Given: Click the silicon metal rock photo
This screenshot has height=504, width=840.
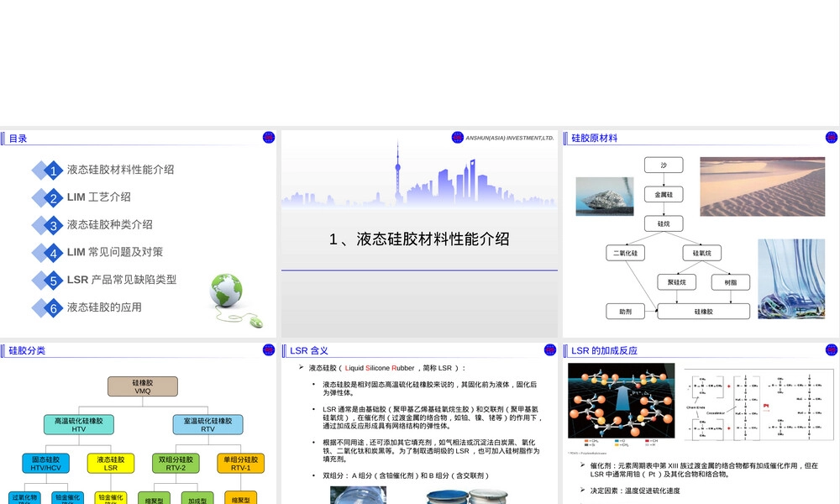Looking at the screenshot, I should click(x=605, y=197).
